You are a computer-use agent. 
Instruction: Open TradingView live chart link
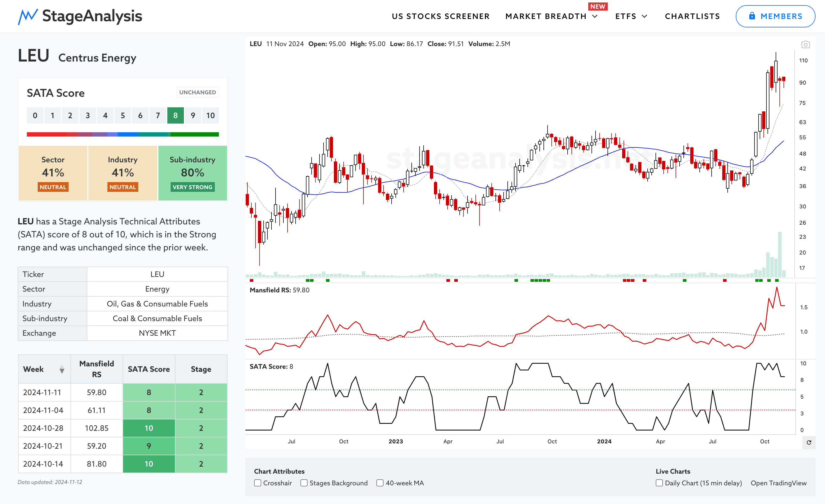(778, 483)
